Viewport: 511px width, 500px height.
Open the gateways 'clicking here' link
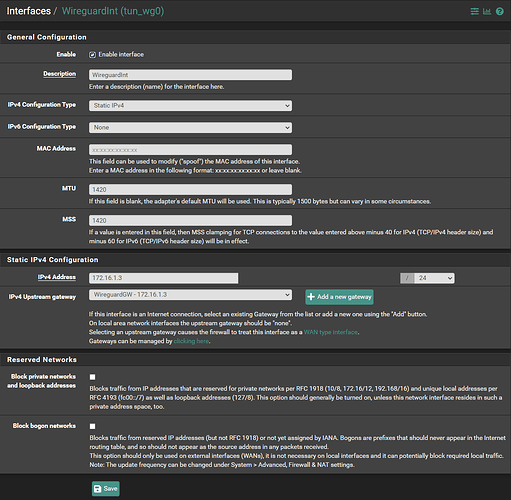191,341
